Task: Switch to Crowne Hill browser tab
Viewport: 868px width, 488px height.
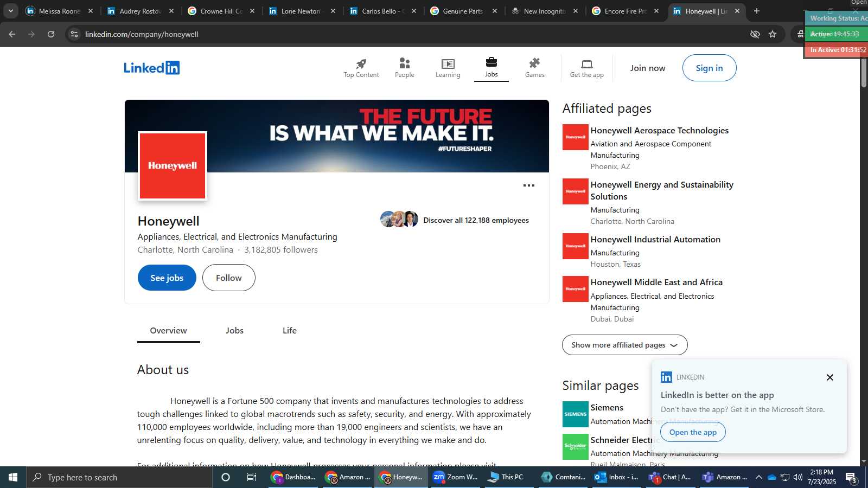Action: pos(221,11)
